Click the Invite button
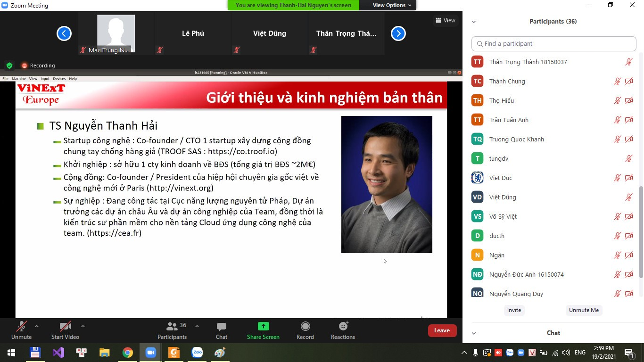This screenshot has height=362, width=644. [514, 310]
